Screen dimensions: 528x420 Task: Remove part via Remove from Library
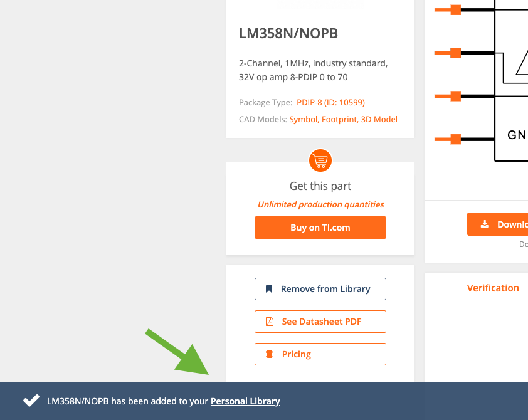[320, 289]
